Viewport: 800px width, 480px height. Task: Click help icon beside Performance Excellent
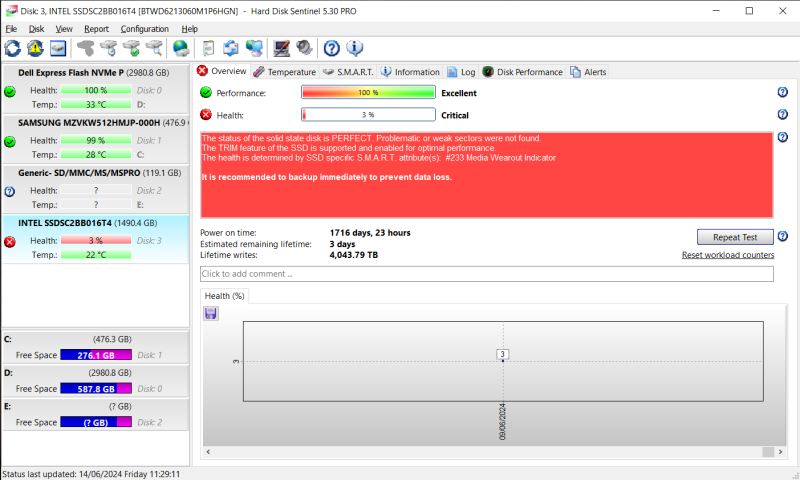pyautogui.click(x=783, y=92)
